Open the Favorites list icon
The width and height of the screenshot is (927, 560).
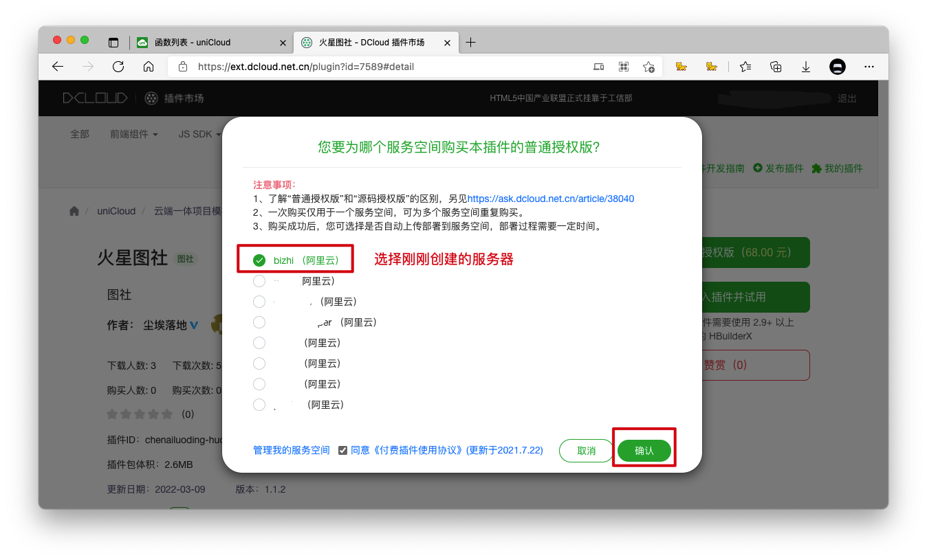[x=745, y=67]
